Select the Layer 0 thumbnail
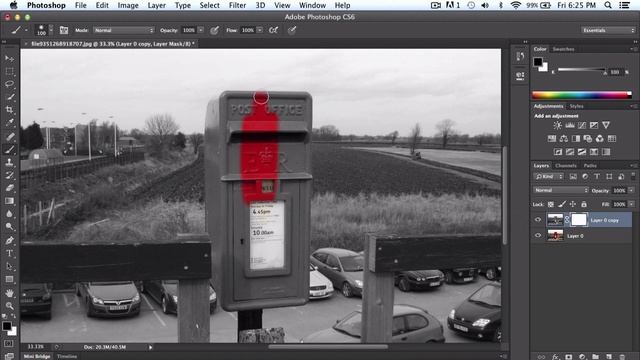 pyautogui.click(x=555, y=235)
